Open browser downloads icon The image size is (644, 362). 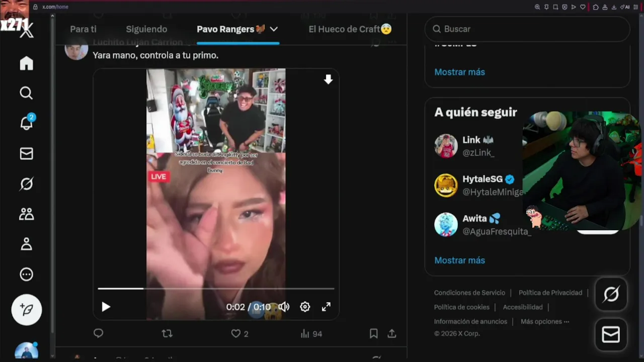(x=614, y=7)
